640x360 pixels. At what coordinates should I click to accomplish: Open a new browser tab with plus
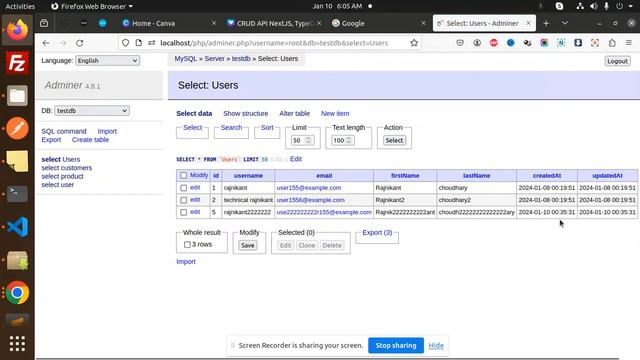click(546, 23)
